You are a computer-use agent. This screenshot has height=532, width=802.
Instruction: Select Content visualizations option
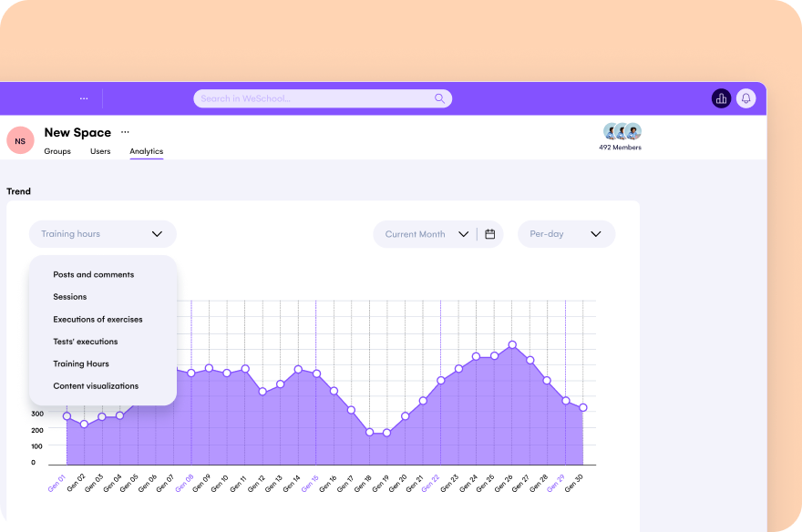[96, 386]
